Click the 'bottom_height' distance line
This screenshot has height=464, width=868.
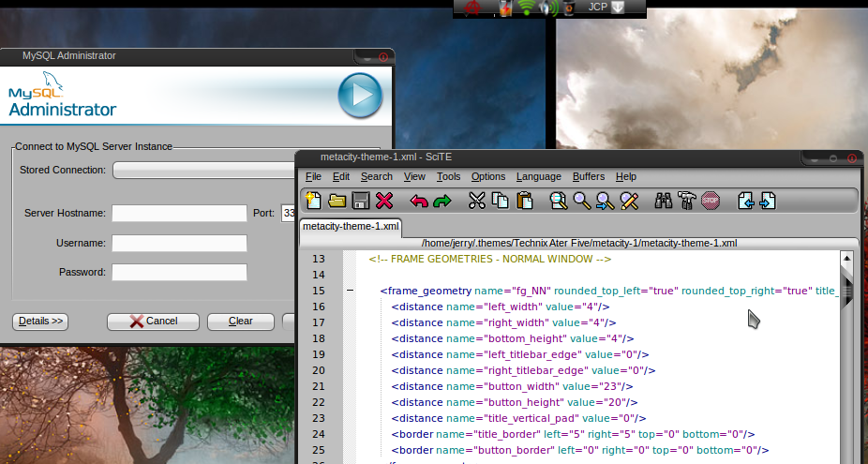pos(513,339)
